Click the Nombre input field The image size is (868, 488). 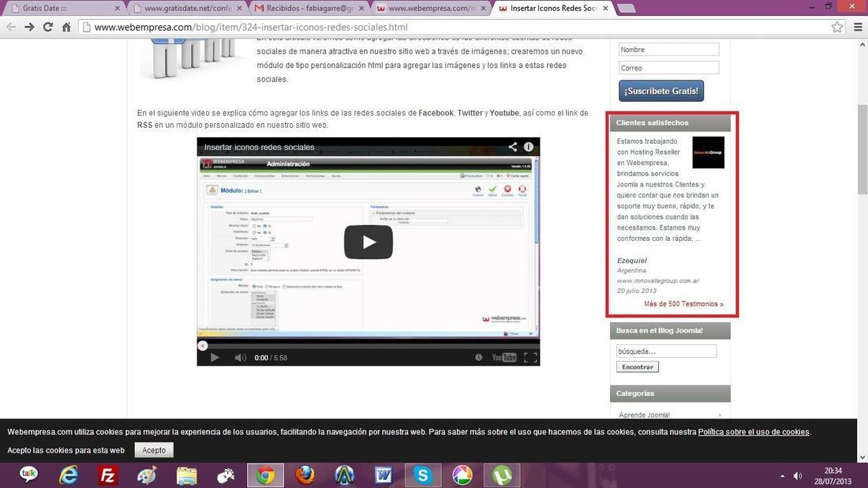point(668,49)
